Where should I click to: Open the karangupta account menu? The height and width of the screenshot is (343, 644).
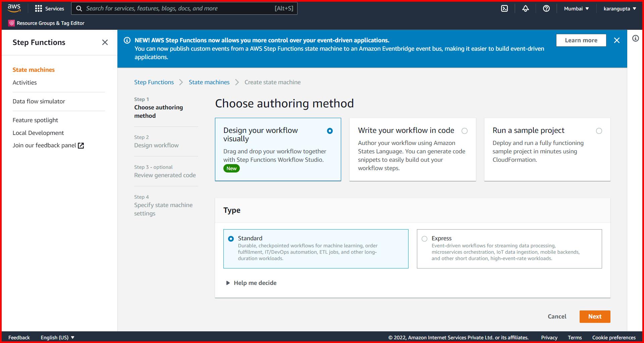coord(619,8)
